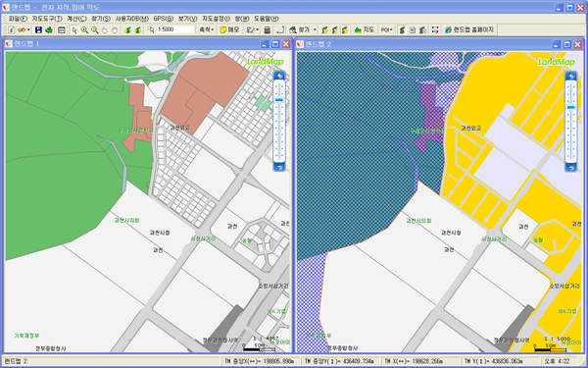This screenshot has width=588, height=368.
Task: Select the arrow pointer tool
Action: 74,29
